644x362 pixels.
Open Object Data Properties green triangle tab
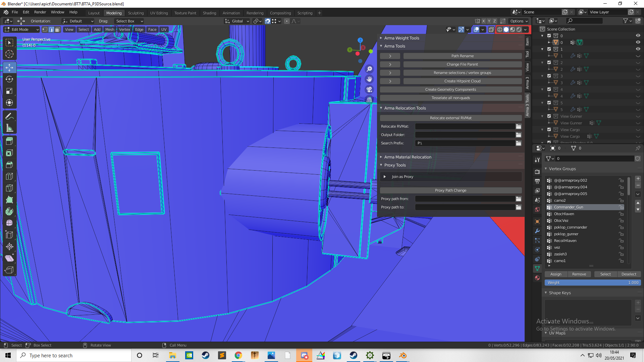click(537, 268)
